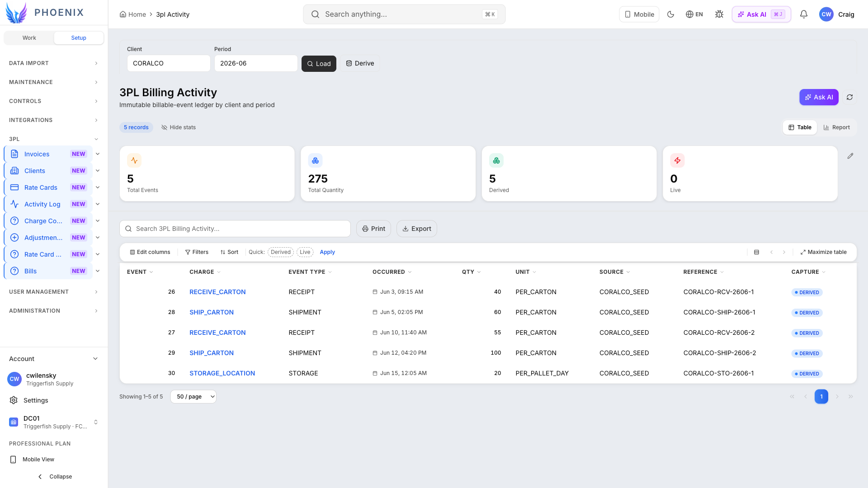Switch to Work mode
This screenshot has width=868, height=488.
pos(29,38)
